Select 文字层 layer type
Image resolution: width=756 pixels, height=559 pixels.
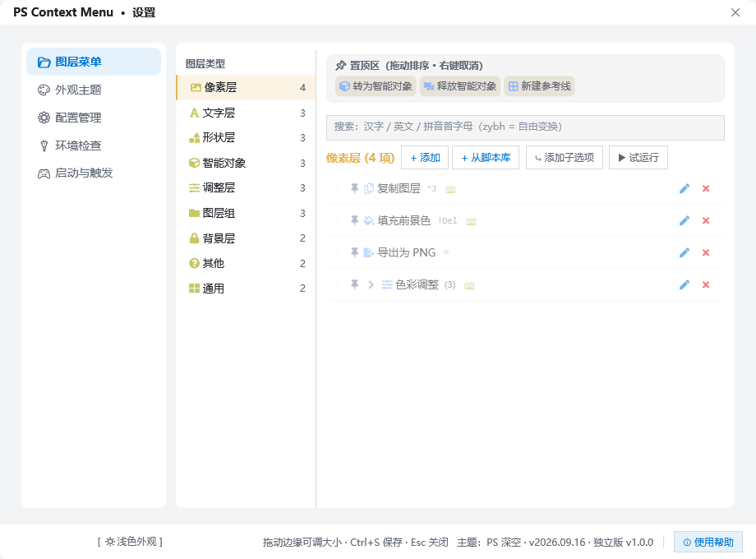246,113
